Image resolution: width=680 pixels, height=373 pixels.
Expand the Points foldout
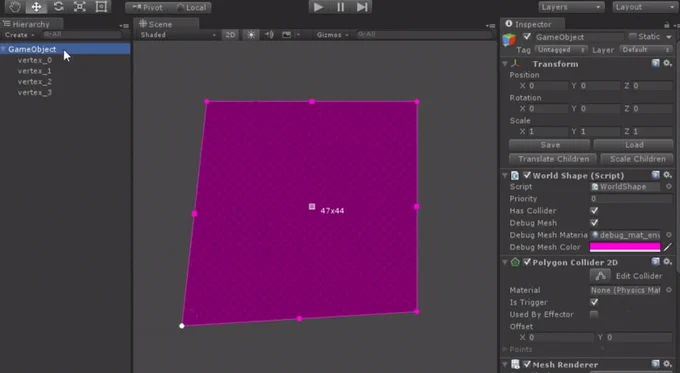(x=505, y=350)
